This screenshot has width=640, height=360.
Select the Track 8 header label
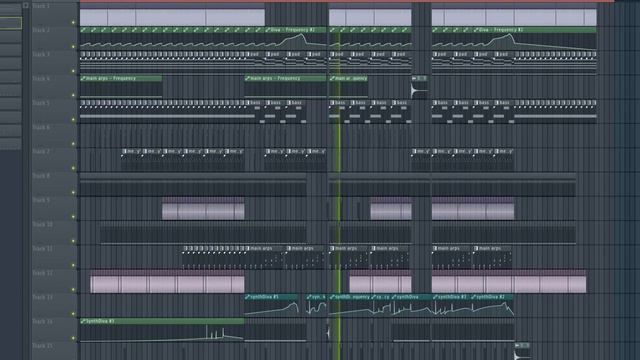pos(41,176)
